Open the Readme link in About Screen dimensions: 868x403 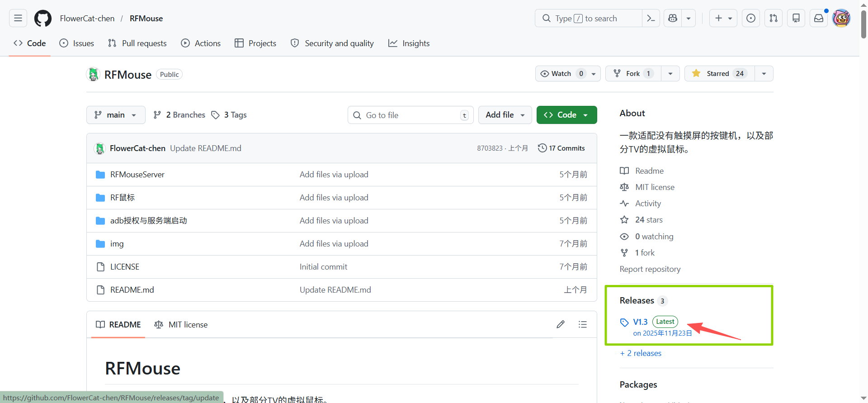pyautogui.click(x=642, y=171)
